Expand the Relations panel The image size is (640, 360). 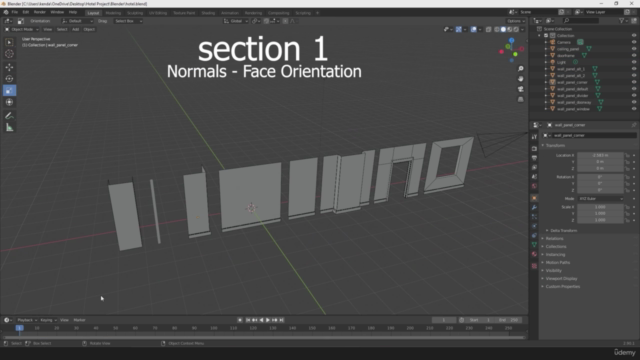[554, 238]
